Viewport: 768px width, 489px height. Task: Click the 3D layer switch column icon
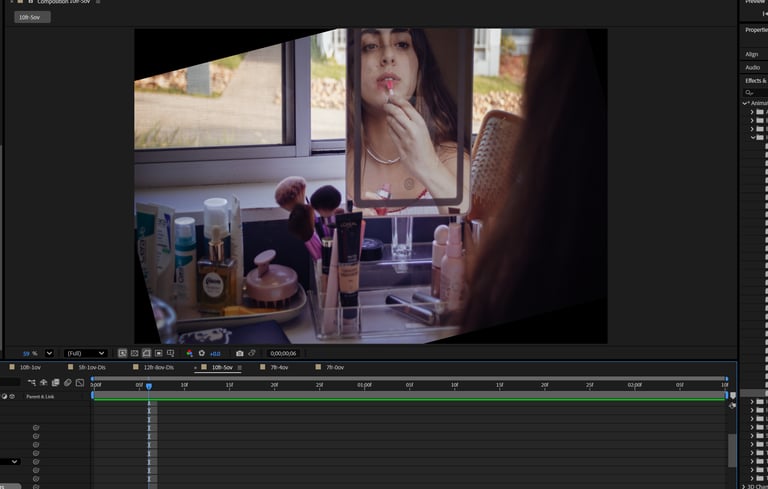click(12, 396)
